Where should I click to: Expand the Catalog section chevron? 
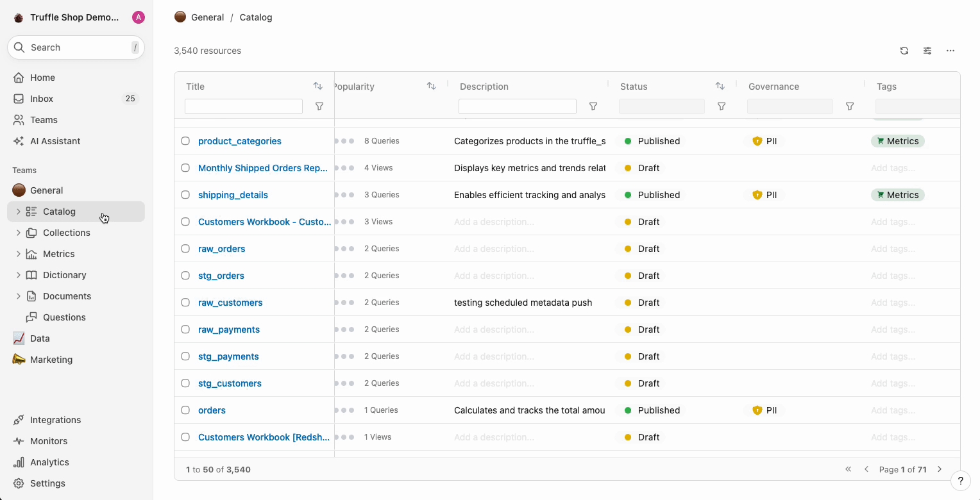[x=19, y=212]
